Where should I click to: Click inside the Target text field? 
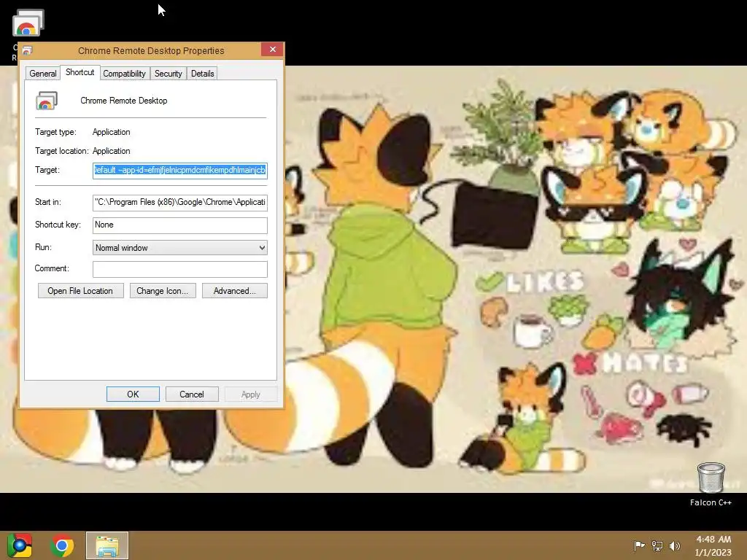click(x=180, y=170)
